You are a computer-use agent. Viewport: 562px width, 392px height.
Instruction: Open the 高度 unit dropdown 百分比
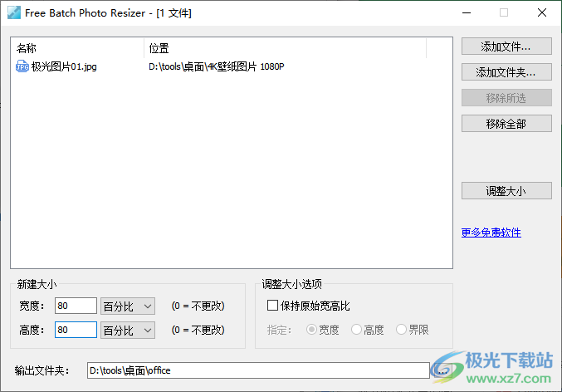tap(128, 330)
